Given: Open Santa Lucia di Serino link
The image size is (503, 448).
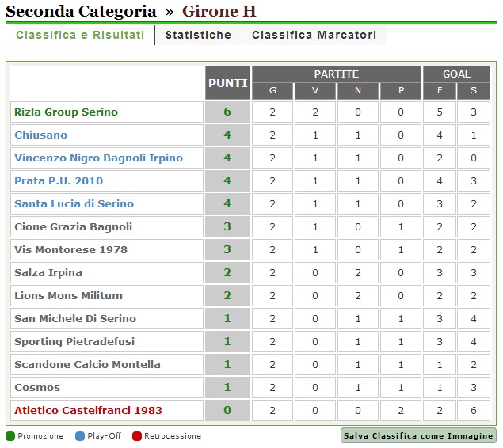Looking at the screenshot, I should 74,204.
